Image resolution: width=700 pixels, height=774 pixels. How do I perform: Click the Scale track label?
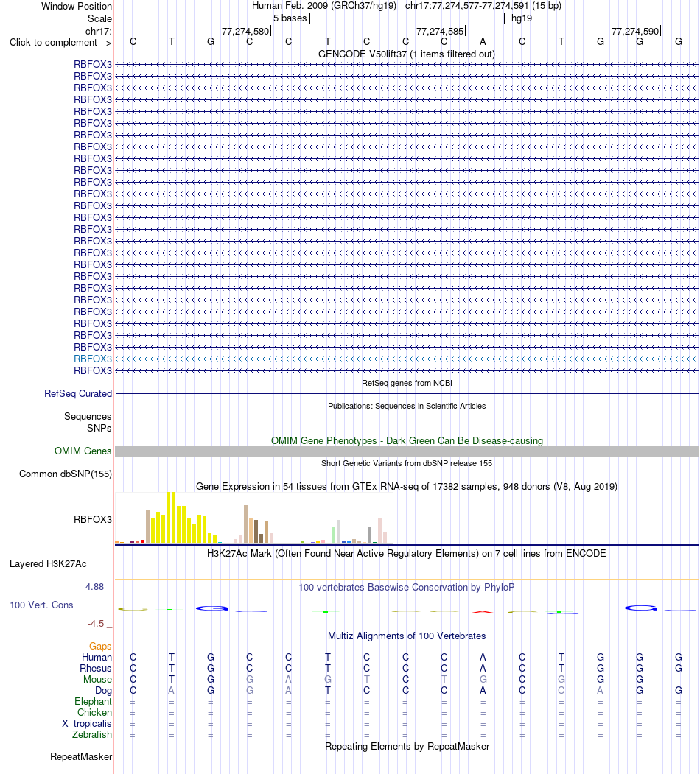99,18
